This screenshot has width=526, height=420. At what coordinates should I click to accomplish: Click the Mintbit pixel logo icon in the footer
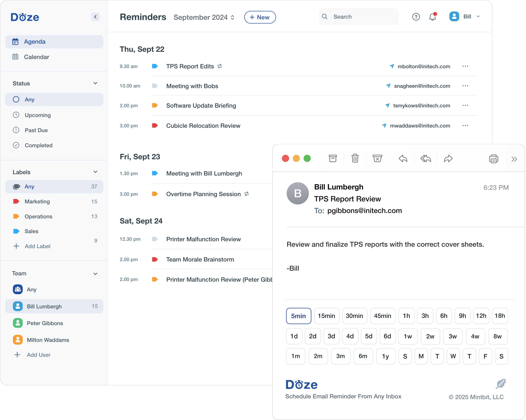501,384
